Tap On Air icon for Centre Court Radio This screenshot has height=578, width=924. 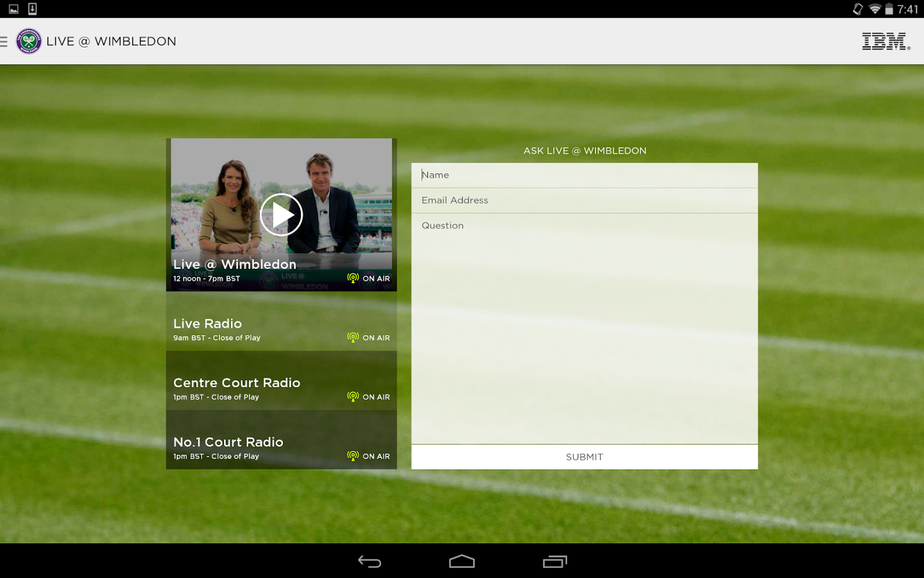pyautogui.click(x=353, y=396)
